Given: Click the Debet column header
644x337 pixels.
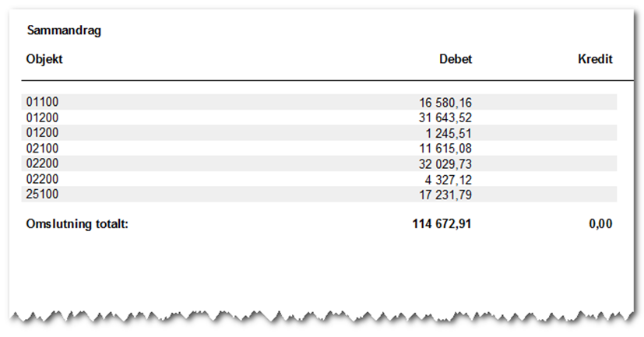Looking at the screenshot, I should tap(456, 59).
